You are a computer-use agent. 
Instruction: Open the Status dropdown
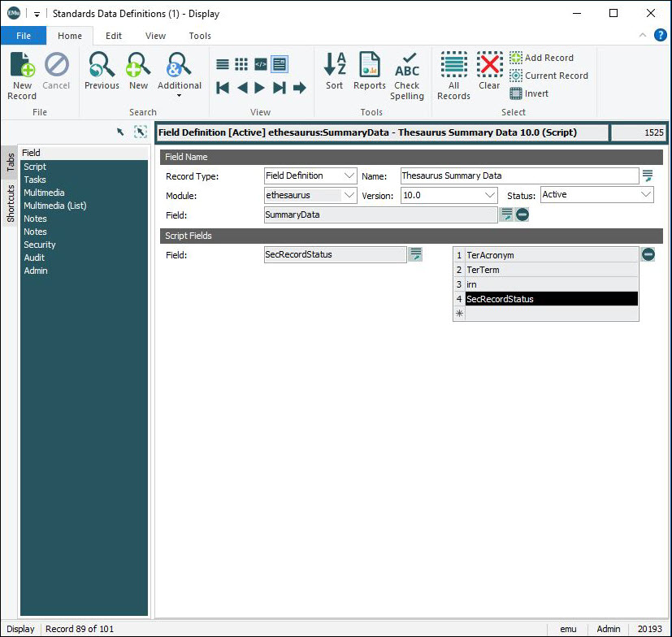coord(645,195)
